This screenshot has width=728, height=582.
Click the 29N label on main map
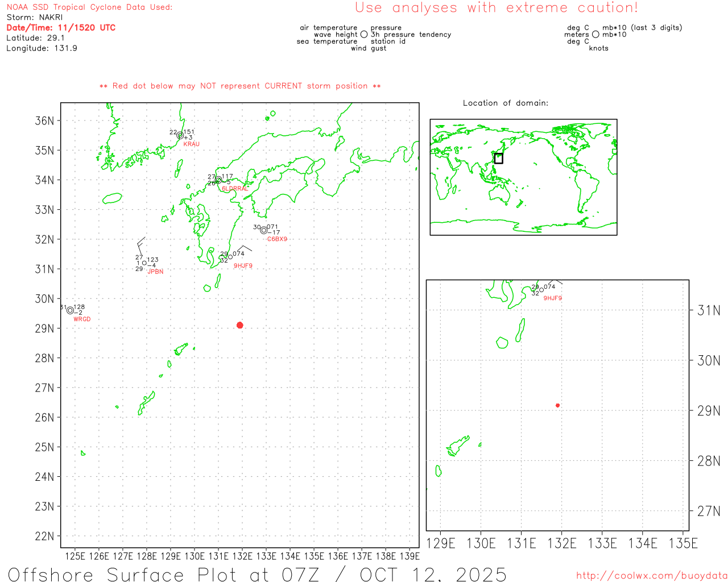click(44, 329)
